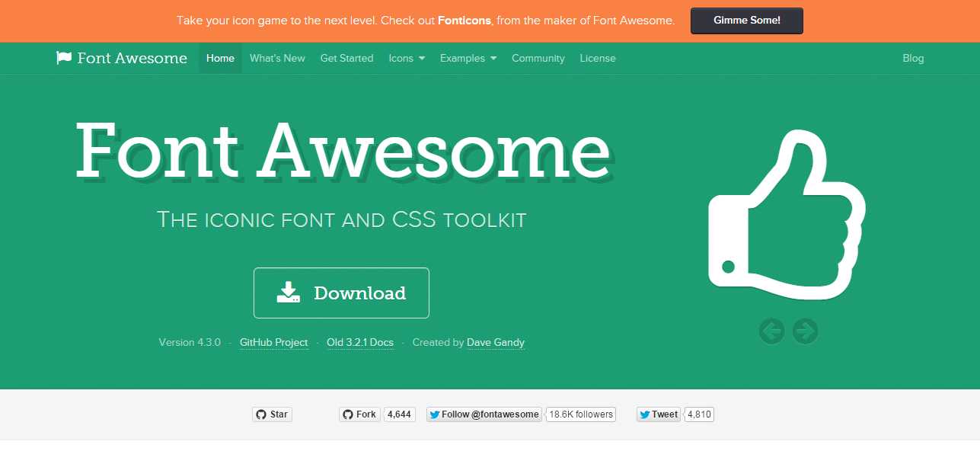The image size is (980, 464).
Task: Click the Font Awesome flag logo icon
Action: click(64, 58)
